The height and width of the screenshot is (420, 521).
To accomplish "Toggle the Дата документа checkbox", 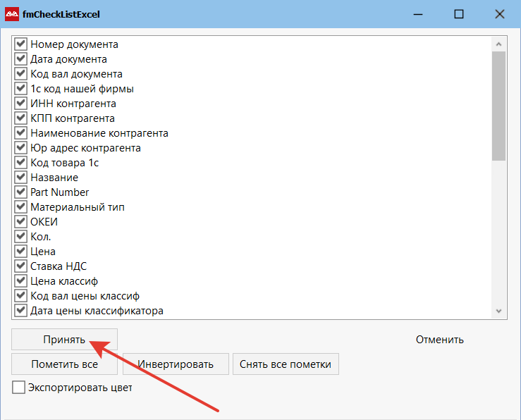I will click(20, 58).
